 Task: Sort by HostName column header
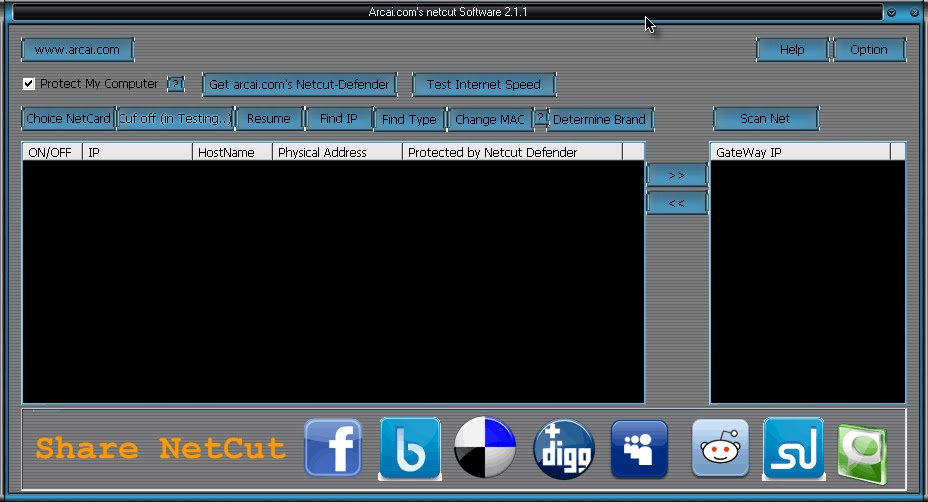tap(233, 152)
